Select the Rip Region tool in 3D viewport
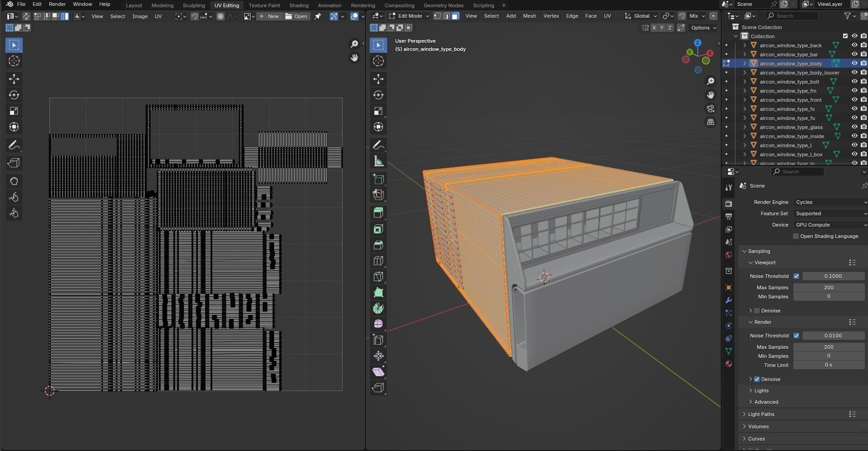868x451 pixels. pyautogui.click(x=378, y=388)
